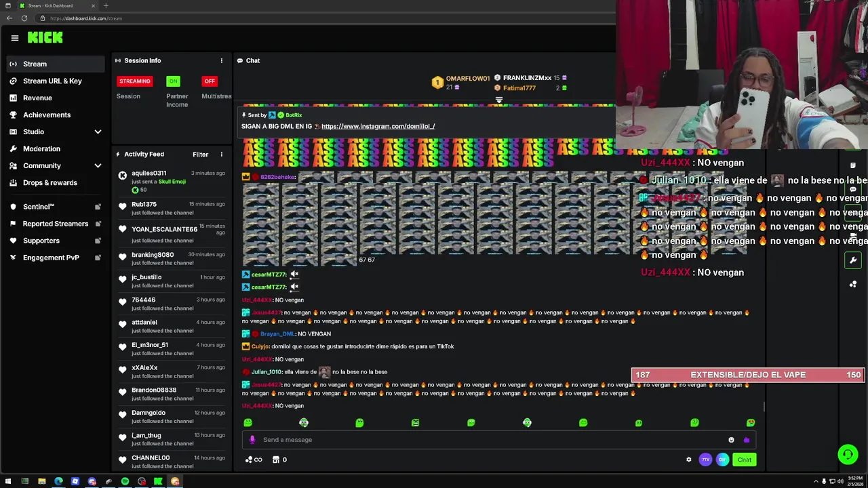
Task: Open the Instagram link in pinned message
Action: [x=378, y=127]
